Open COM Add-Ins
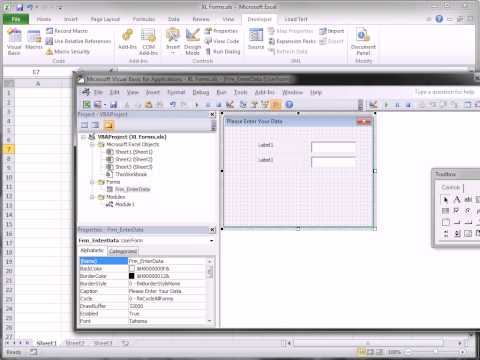Screen dimensions: 480x360 [148, 42]
